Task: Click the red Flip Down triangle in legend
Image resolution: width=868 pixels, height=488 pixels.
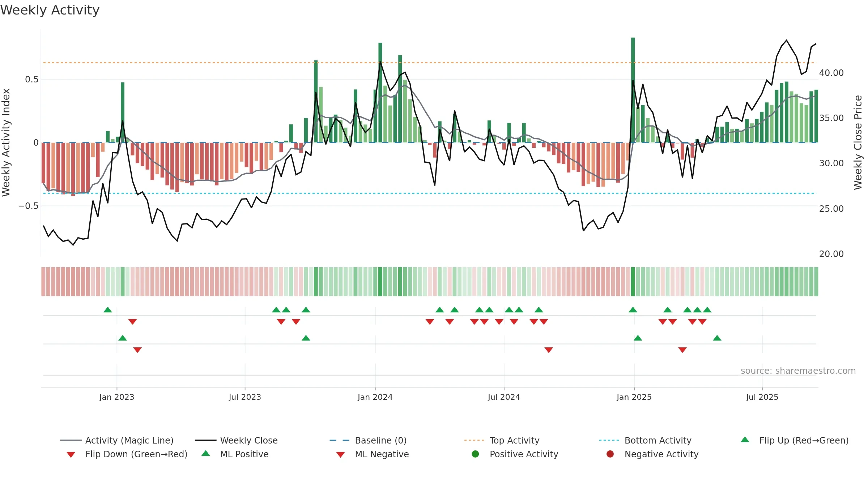Action: click(71, 454)
